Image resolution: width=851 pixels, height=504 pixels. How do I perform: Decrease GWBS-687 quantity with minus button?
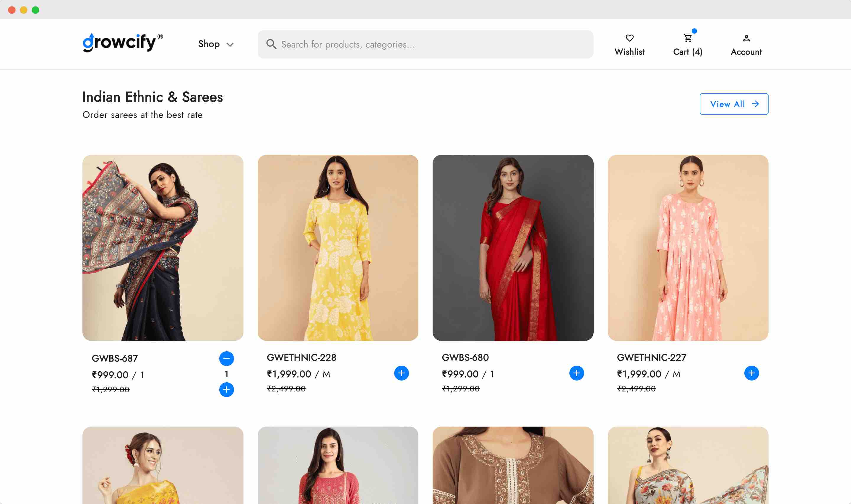click(227, 358)
